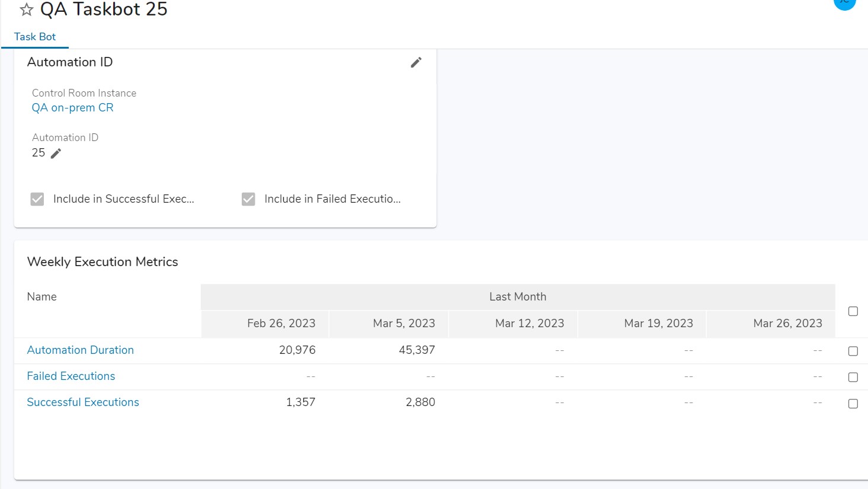This screenshot has height=489, width=868.
Task: Open the Automation Duration metric link
Action: tap(81, 350)
